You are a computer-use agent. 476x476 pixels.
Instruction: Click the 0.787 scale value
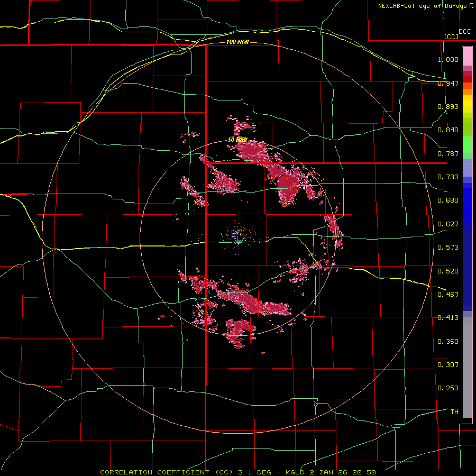(x=448, y=153)
